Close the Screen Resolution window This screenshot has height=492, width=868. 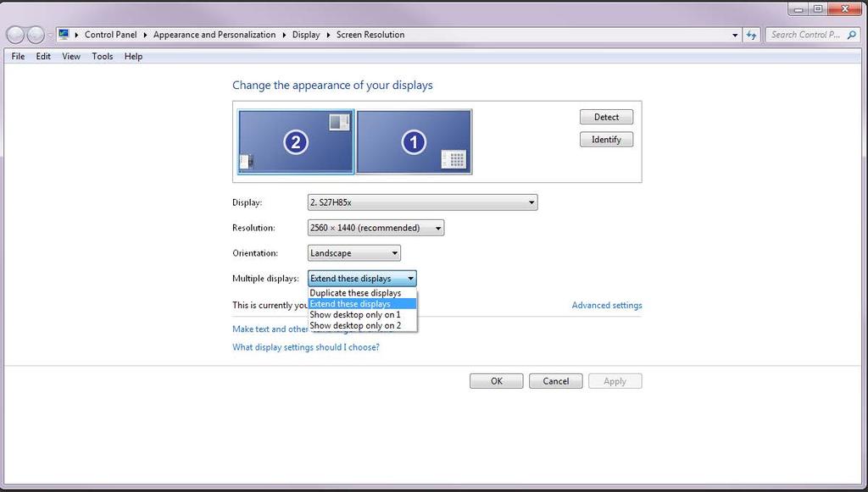coord(846,9)
